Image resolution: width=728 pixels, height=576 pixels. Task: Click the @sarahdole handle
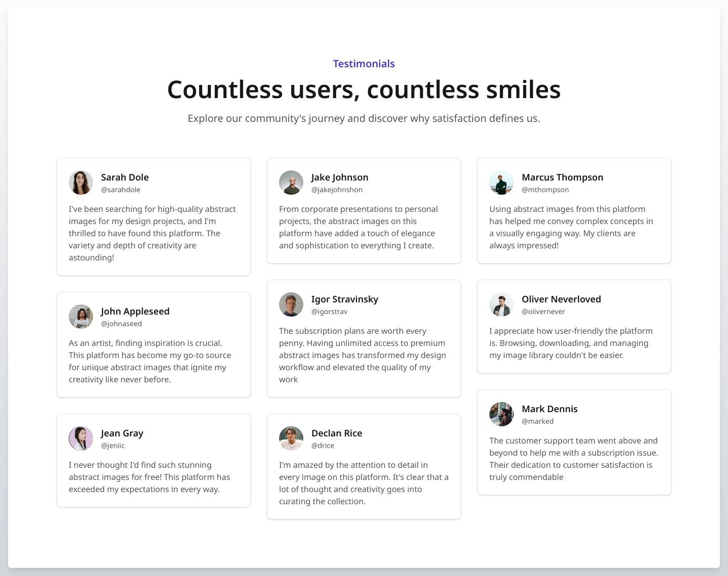click(x=121, y=190)
